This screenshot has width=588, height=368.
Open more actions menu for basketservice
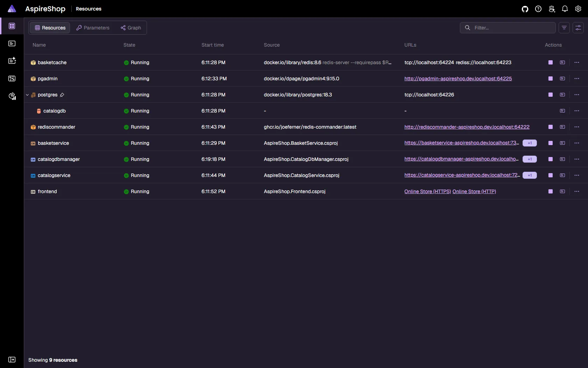(x=577, y=143)
